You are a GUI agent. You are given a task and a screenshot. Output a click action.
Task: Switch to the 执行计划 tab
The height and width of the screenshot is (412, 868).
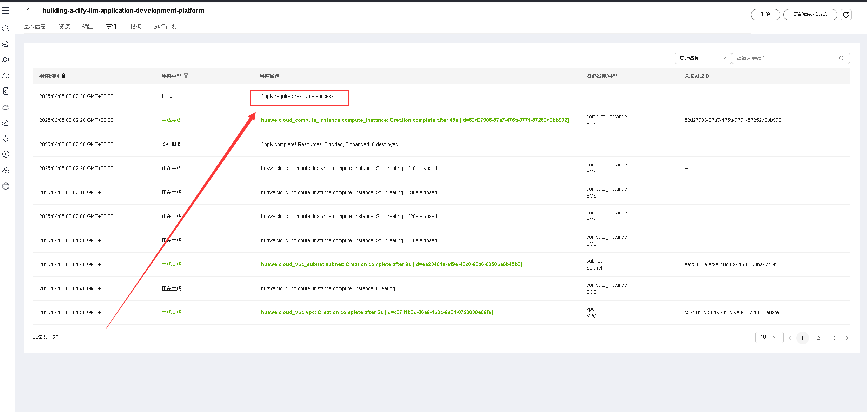pyautogui.click(x=165, y=27)
